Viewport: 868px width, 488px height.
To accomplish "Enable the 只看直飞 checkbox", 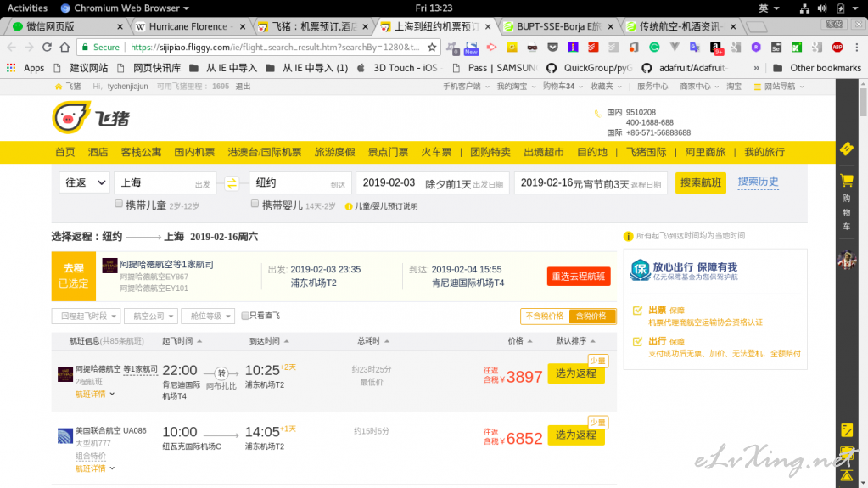I will pyautogui.click(x=244, y=316).
